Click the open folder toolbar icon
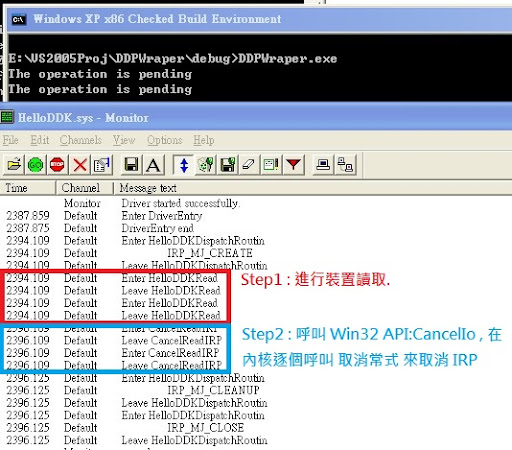This screenshot has height=450, width=512. coord(14,165)
